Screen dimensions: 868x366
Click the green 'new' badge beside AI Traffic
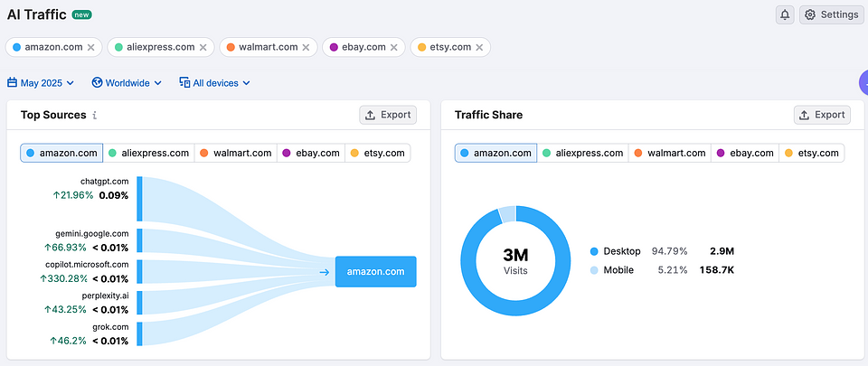[x=82, y=15]
